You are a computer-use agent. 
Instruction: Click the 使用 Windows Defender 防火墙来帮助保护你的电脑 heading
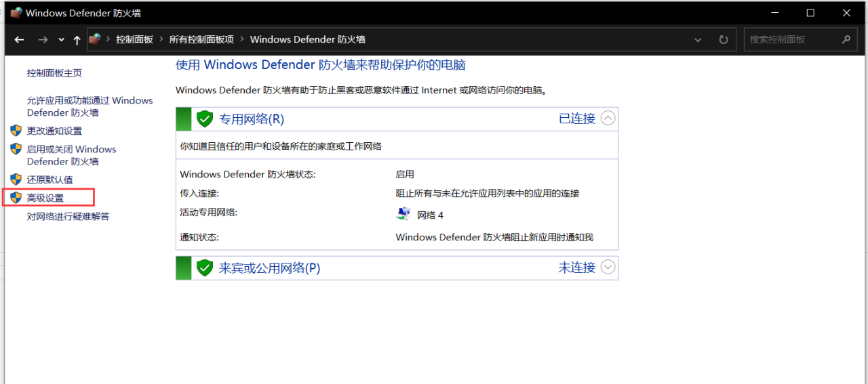tap(321, 65)
